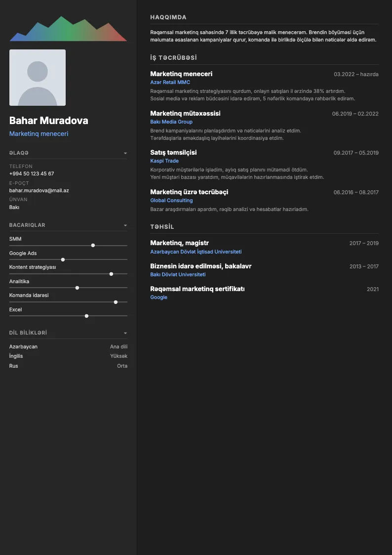This screenshot has height=555, width=392.
Task: Click the Satış təmsilçisi job title
Action: [174, 153]
